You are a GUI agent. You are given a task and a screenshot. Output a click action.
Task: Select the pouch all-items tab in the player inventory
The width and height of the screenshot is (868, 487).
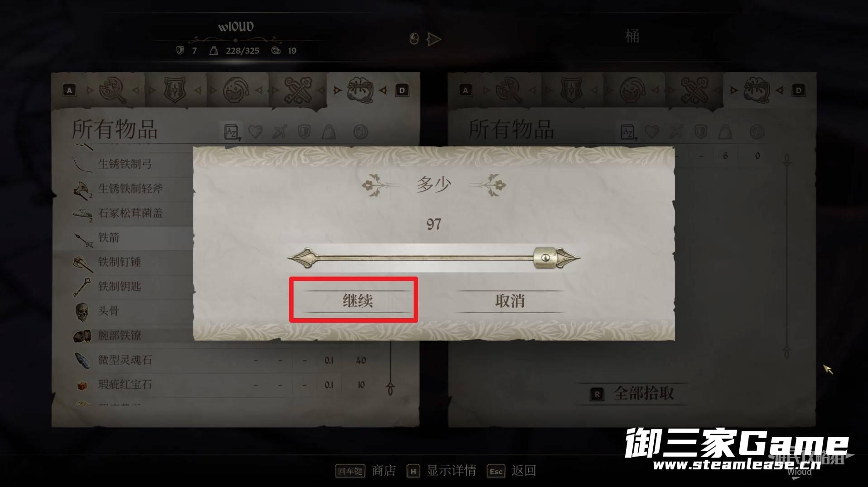point(360,90)
